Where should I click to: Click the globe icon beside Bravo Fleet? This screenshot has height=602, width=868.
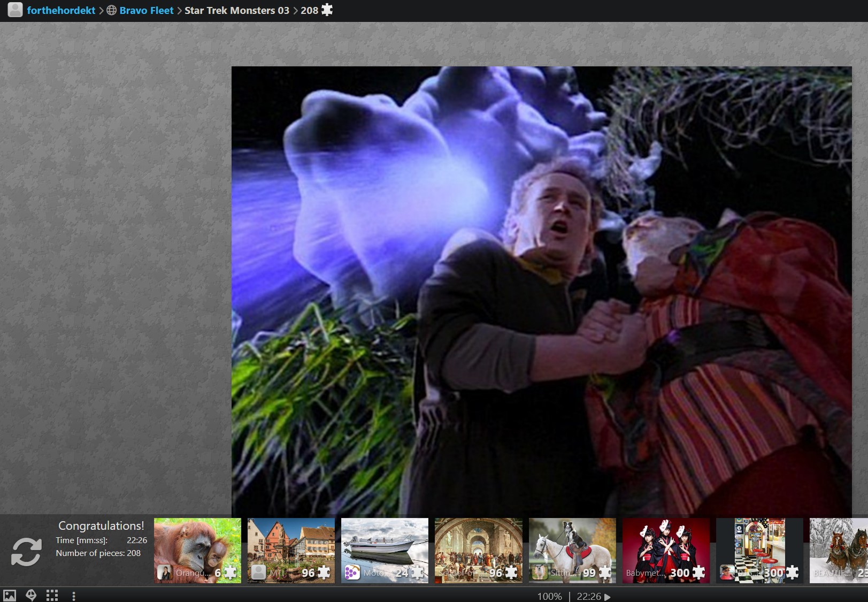(111, 10)
